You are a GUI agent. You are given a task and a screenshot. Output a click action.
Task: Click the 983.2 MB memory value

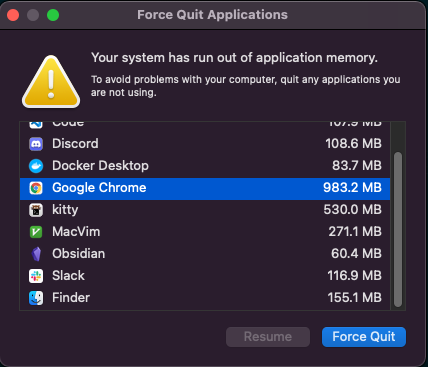(x=352, y=188)
